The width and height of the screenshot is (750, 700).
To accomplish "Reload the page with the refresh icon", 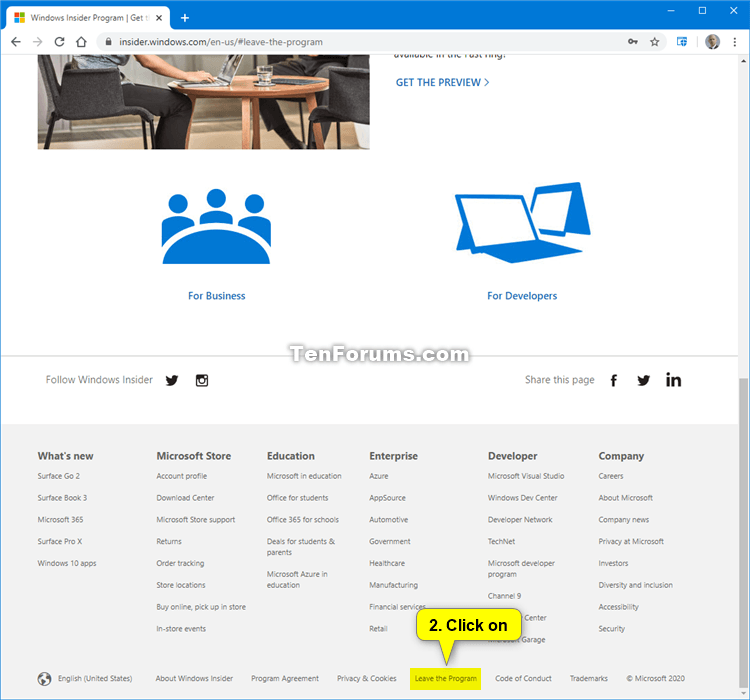I will pos(59,42).
